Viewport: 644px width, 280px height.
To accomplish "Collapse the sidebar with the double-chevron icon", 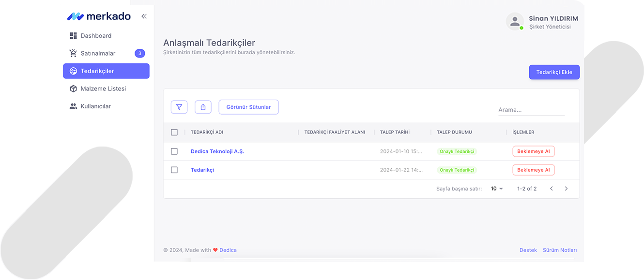I will [144, 16].
